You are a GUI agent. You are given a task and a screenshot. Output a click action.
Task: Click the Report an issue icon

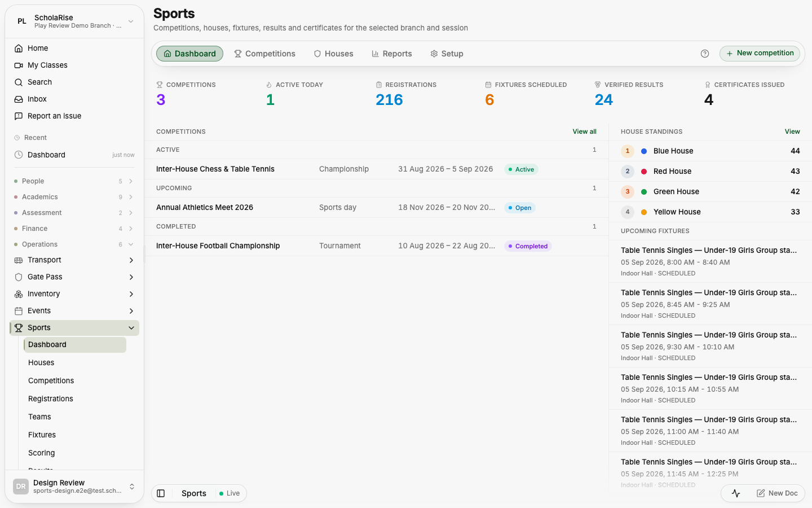click(x=19, y=116)
